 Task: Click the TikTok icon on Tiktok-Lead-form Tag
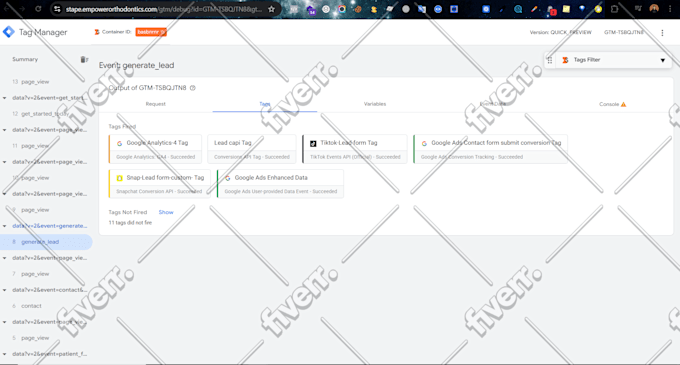pos(313,143)
